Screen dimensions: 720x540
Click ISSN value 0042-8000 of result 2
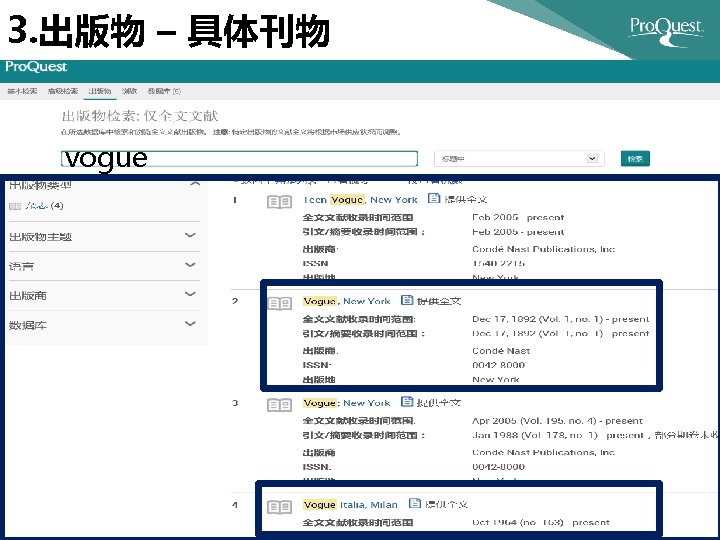click(498, 365)
